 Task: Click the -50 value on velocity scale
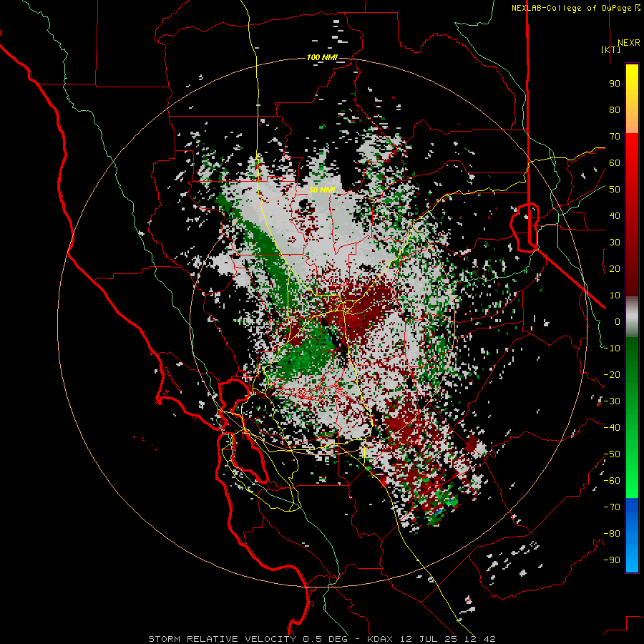[612, 454]
